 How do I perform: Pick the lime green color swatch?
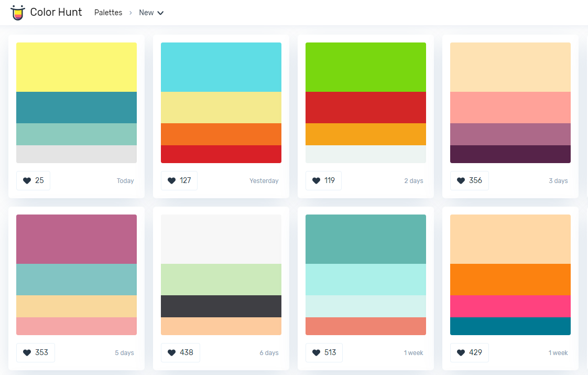(x=366, y=67)
